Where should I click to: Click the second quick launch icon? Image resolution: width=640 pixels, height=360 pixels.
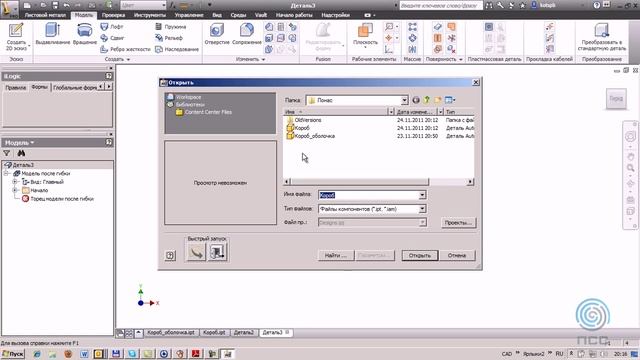217,252
